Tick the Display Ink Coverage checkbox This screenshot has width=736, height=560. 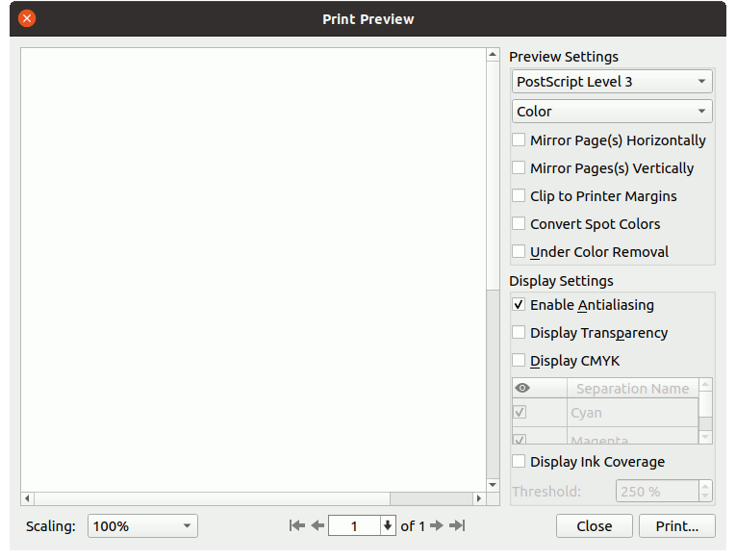520,462
